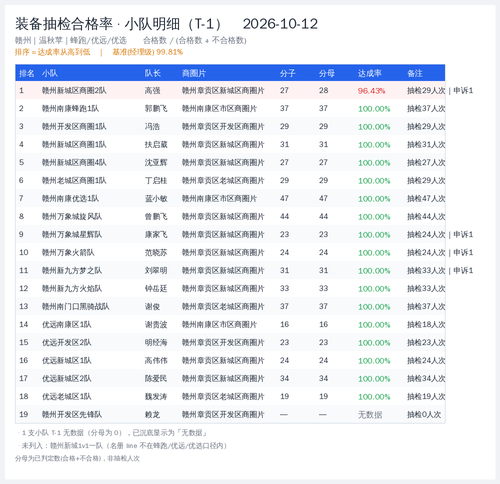Click captain name 丁启桂
The width and height of the screenshot is (500, 484).
click(156, 181)
